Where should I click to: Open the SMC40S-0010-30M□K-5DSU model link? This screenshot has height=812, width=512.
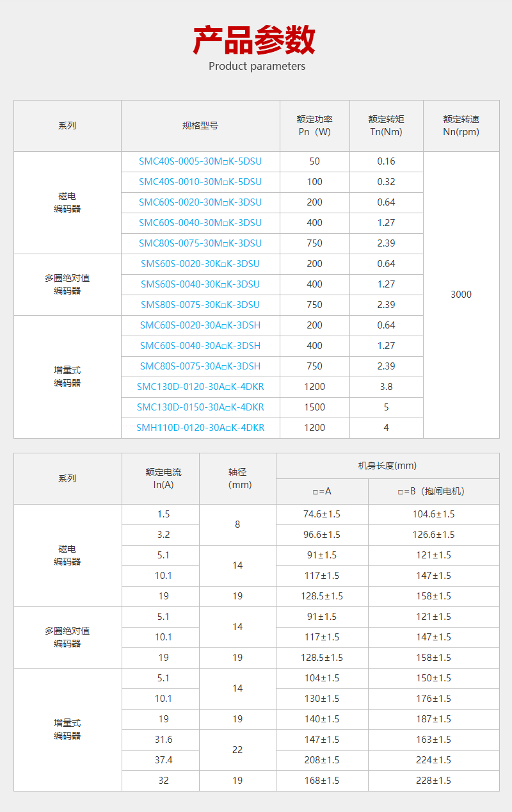click(x=200, y=182)
